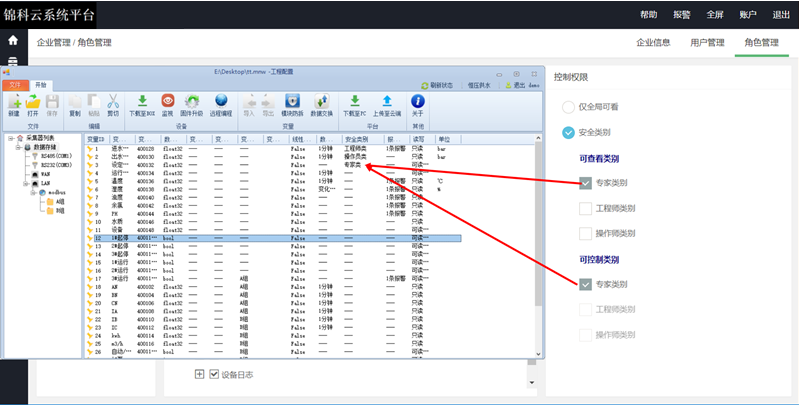Click 专家类 cell in row 3
The height and width of the screenshot is (405, 799).
(353, 165)
